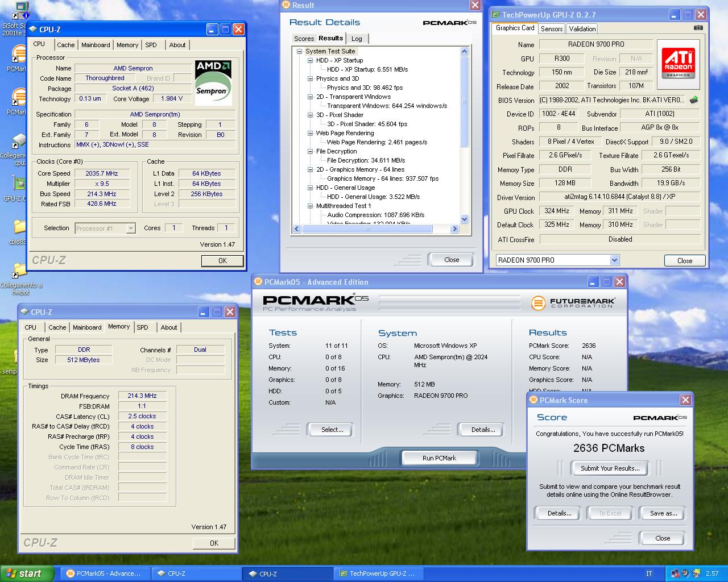Image resolution: width=728 pixels, height=582 pixels.
Task: Click the CPU-Z taskbar button at 310
Action: click(x=196, y=573)
